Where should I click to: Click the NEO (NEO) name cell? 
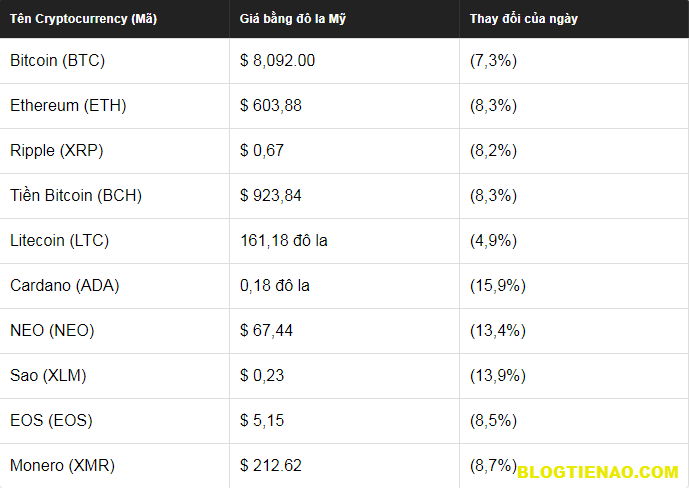[x=52, y=331]
